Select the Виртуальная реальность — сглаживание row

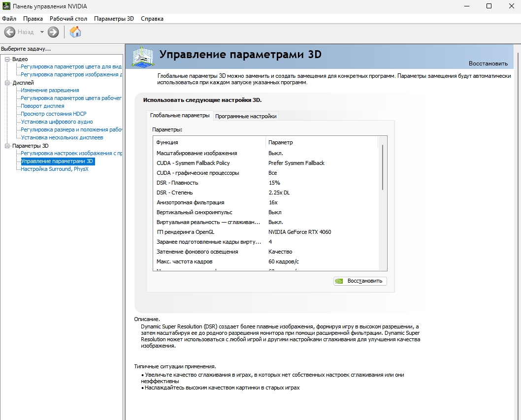[x=266, y=222]
